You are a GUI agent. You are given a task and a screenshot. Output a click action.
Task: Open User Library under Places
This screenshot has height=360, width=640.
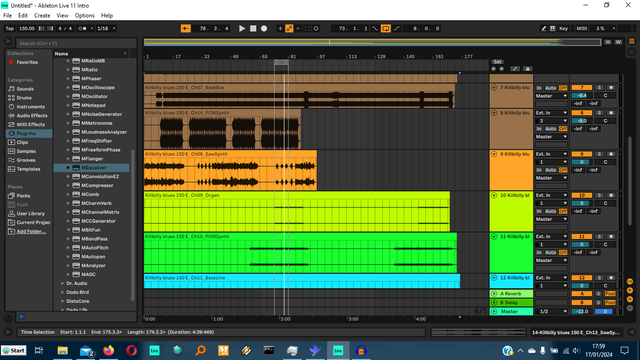tap(31, 213)
